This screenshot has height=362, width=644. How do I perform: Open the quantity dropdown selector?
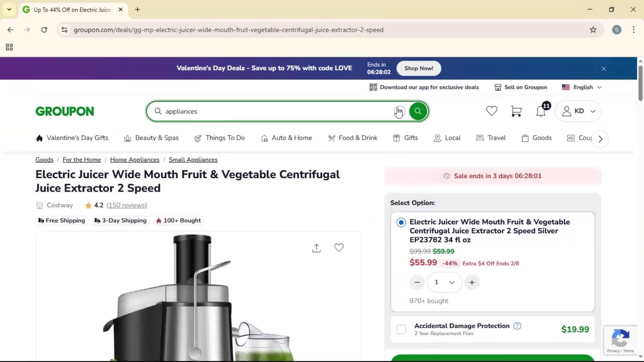coord(444,282)
